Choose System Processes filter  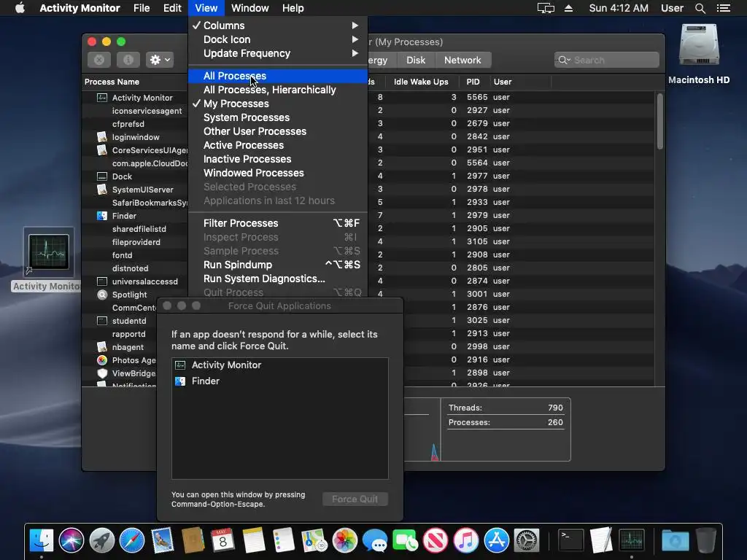coord(278,117)
